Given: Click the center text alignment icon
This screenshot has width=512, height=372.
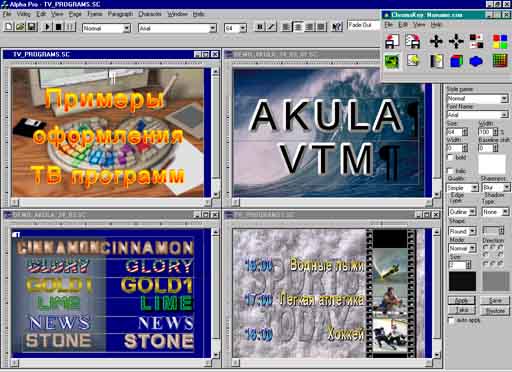Looking at the screenshot, I should [298, 27].
